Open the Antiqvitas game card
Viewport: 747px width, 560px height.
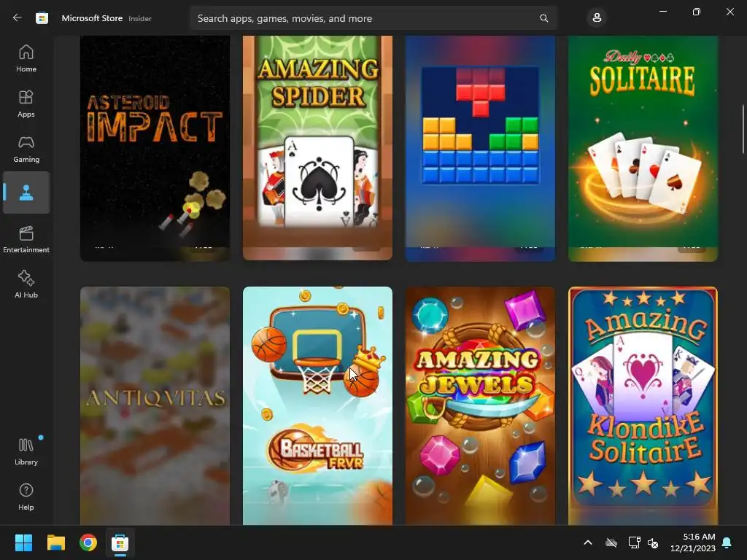[x=155, y=405]
